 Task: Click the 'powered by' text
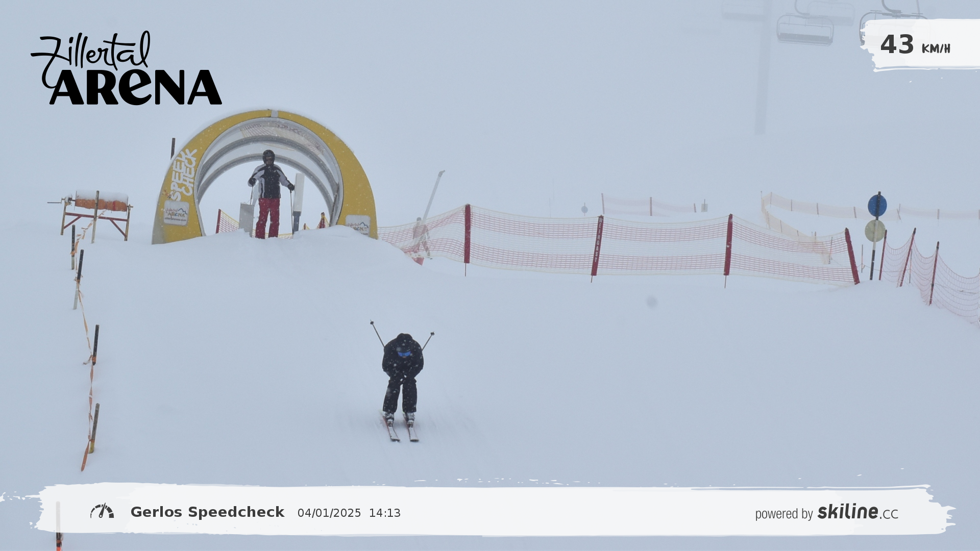(783, 514)
